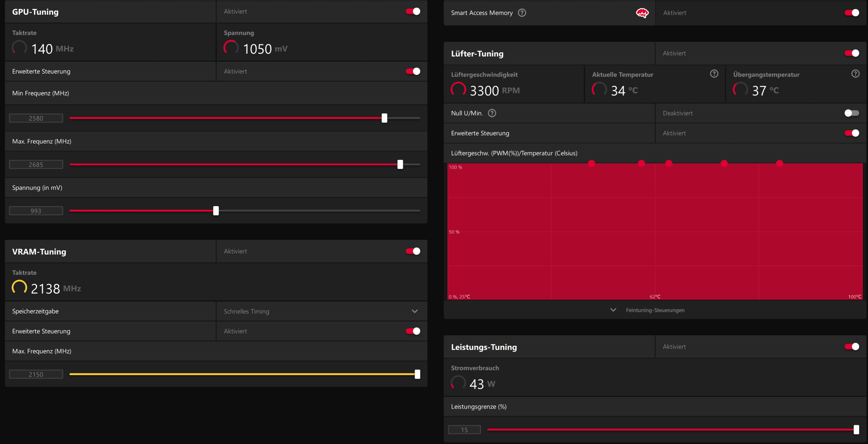868x444 pixels.
Task: Click the Smart Access Memory brain icon
Action: [642, 13]
